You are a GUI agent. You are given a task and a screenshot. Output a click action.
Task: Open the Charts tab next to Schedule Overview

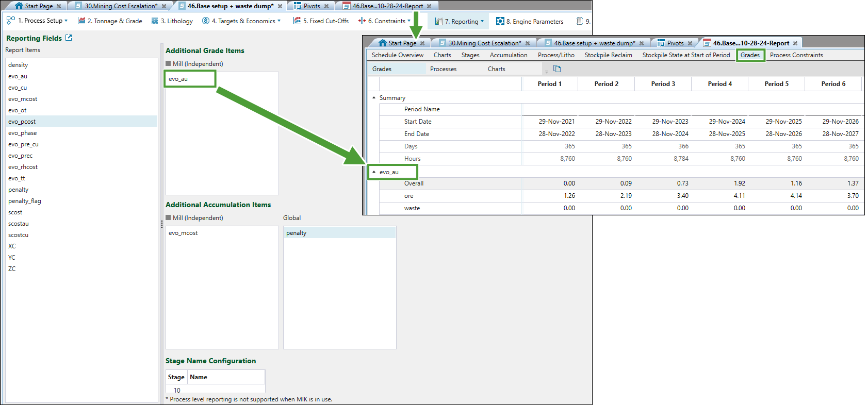point(442,55)
